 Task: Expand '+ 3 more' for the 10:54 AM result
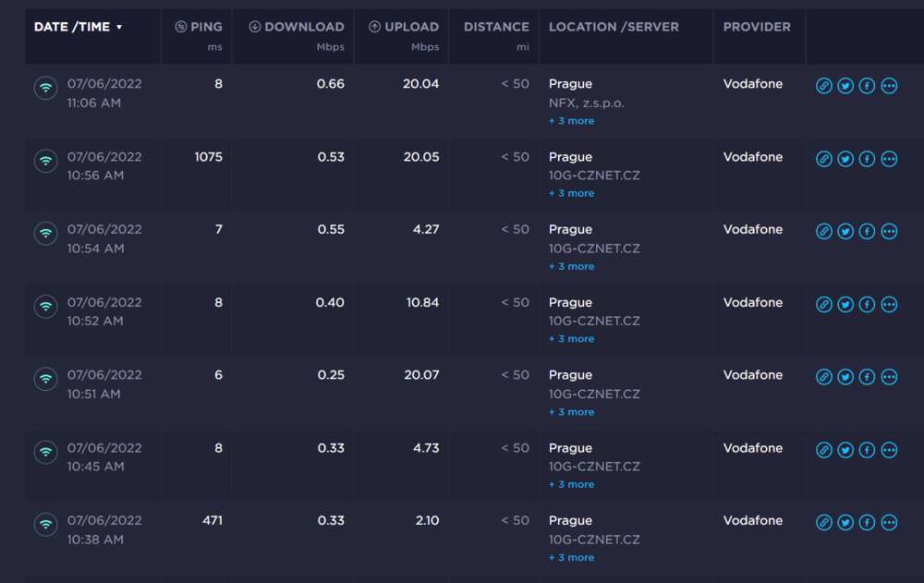tap(571, 266)
